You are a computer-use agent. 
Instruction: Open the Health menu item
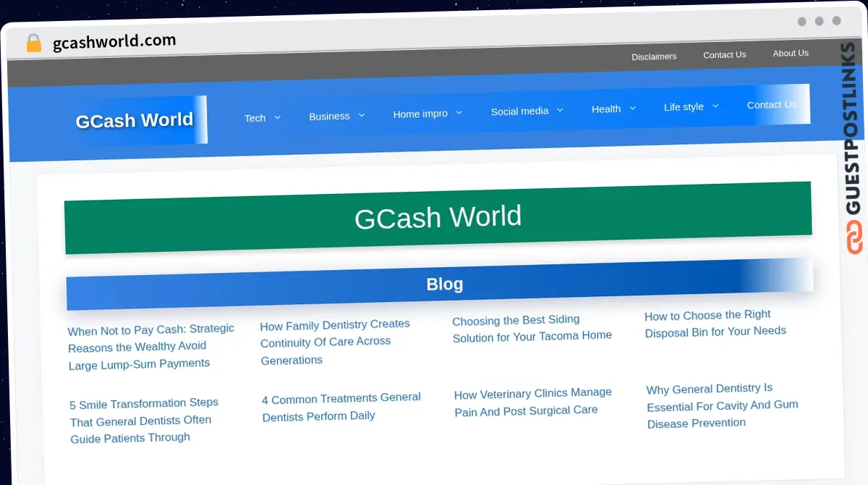point(606,109)
